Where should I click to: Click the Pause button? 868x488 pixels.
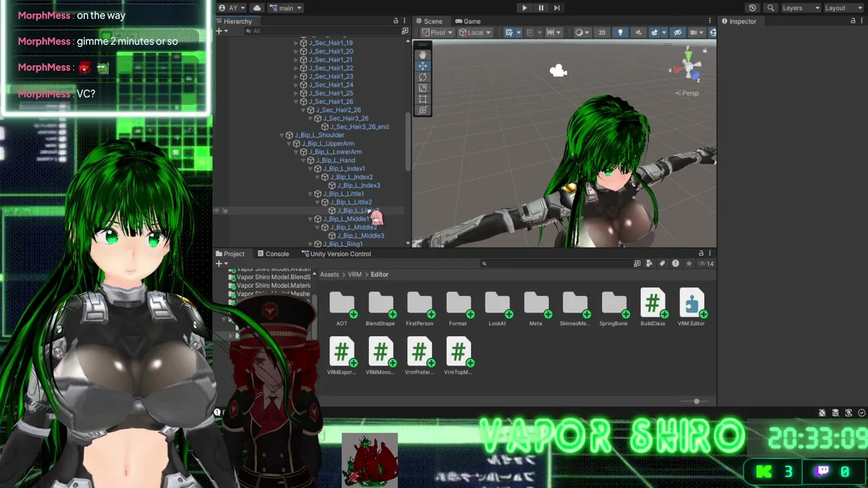pyautogui.click(x=540, y=8)
